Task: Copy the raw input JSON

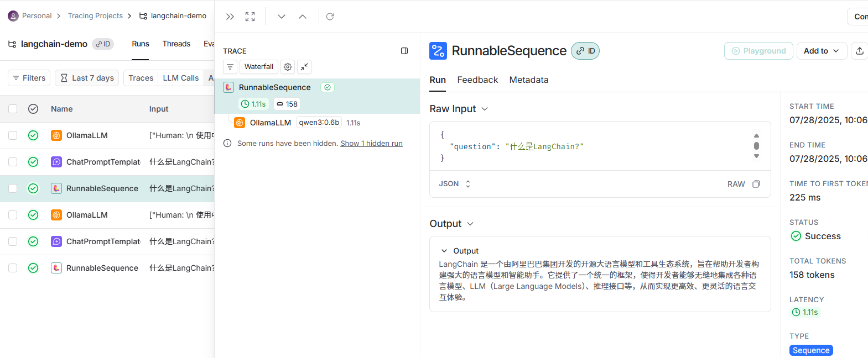Action: (x=756, y=184)
